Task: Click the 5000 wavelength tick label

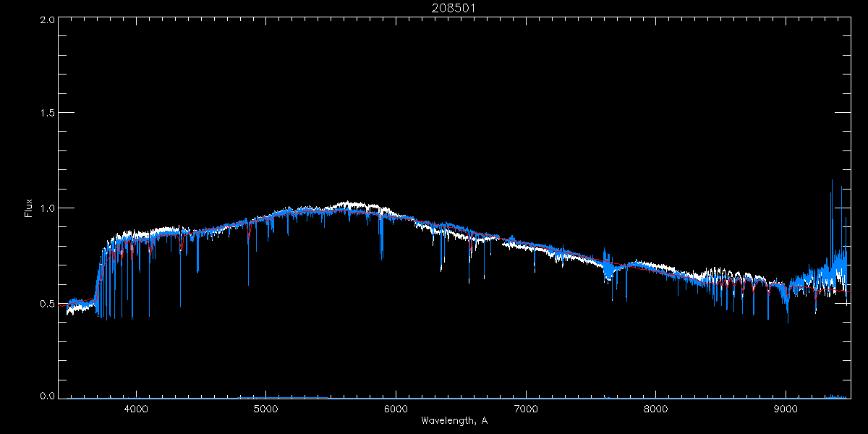Action: click(266, 409)
